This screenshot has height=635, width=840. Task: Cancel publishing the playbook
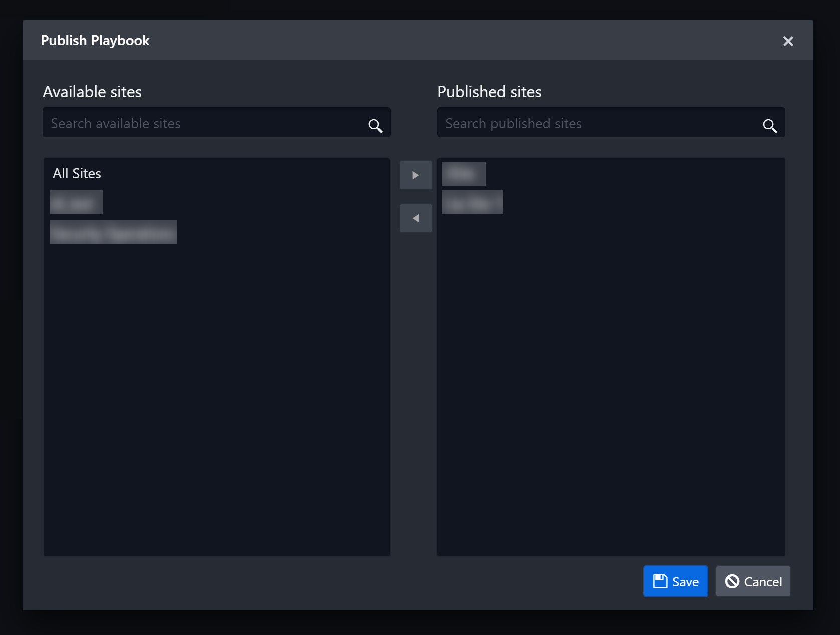coord(753,581)
